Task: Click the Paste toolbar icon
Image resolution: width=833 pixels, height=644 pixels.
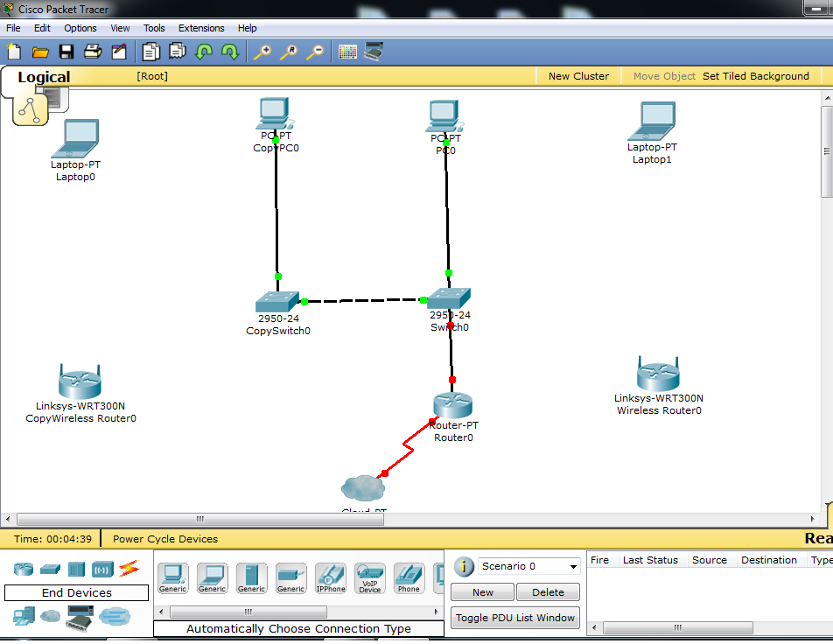Action: tap(178, 52)
